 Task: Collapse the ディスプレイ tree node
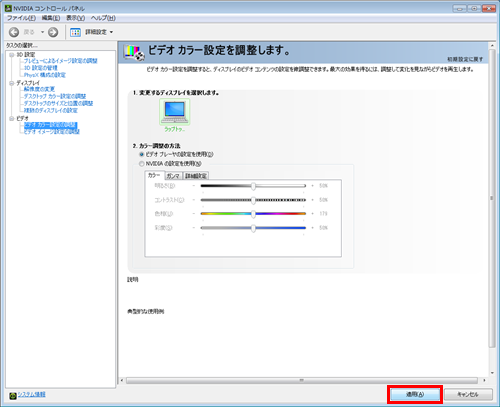[12, 83]
